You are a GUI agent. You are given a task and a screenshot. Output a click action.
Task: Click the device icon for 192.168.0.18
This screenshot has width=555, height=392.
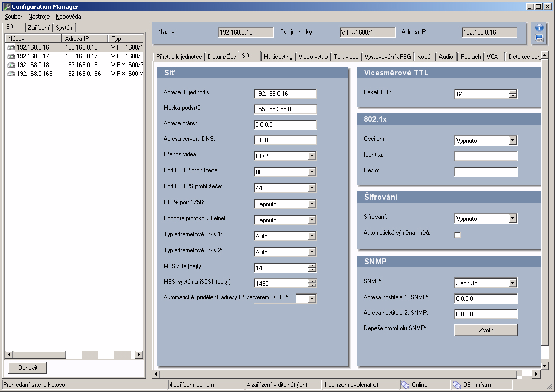click(11, 65)
